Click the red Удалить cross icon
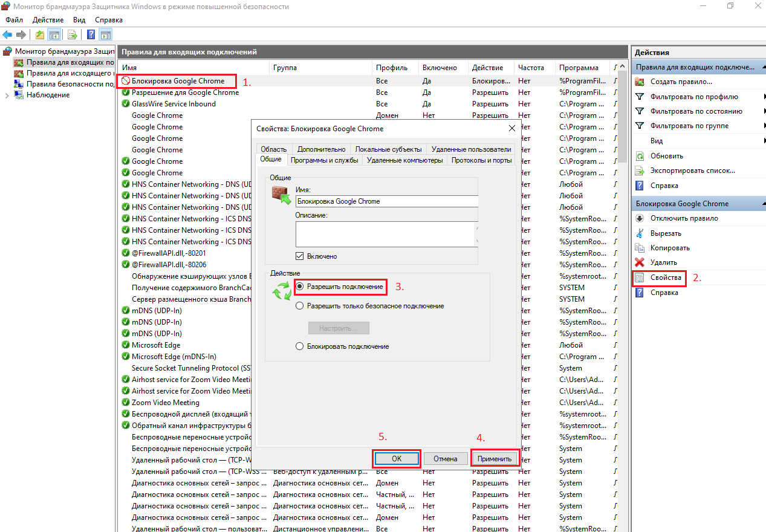This screenshot has height=532, width=766. tap(640, 262)
